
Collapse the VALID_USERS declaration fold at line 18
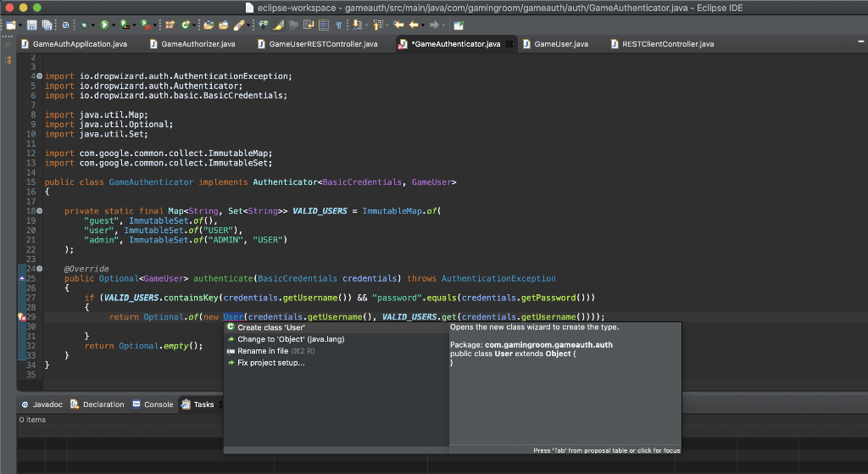tap(38, 210)
